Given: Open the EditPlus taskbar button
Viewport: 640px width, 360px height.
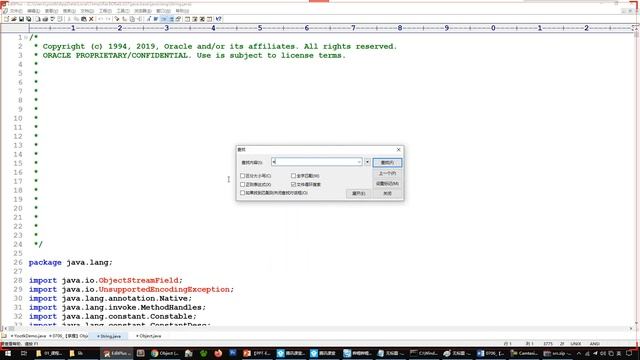Looking at the screenshot, I should pyautogui.click(x=117, y=353).
